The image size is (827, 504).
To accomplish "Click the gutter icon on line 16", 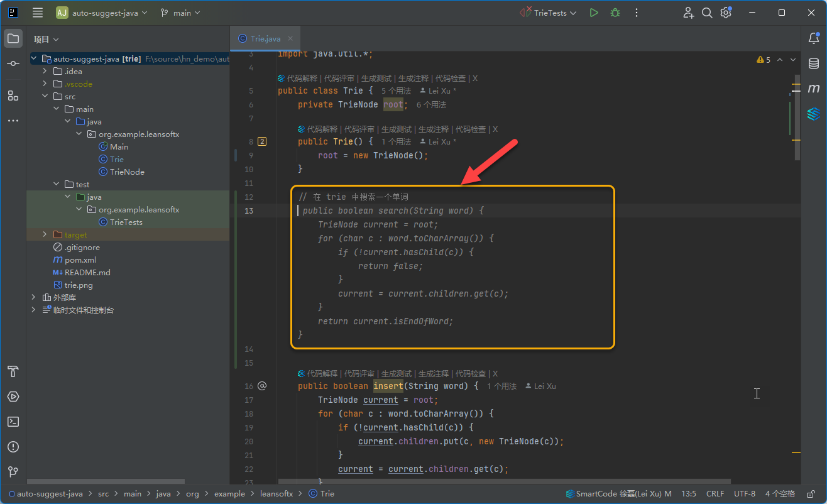I will pyautogui.click(x=262, y=386).
